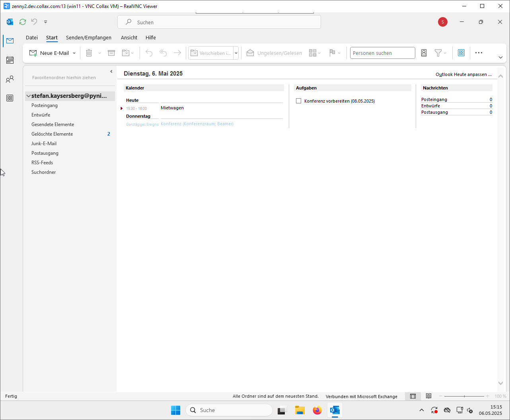Click the Firefox icon in the taskbar
Image resolution: width=510 pixels, height=420 pixels.
317,410
